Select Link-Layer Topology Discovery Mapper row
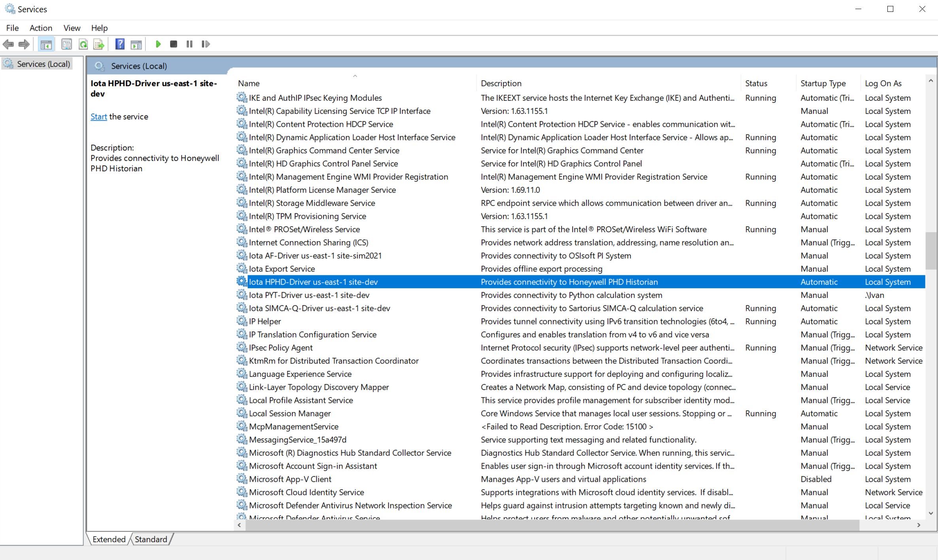Viewport: 938px width, 560px height. click(580, 387)
